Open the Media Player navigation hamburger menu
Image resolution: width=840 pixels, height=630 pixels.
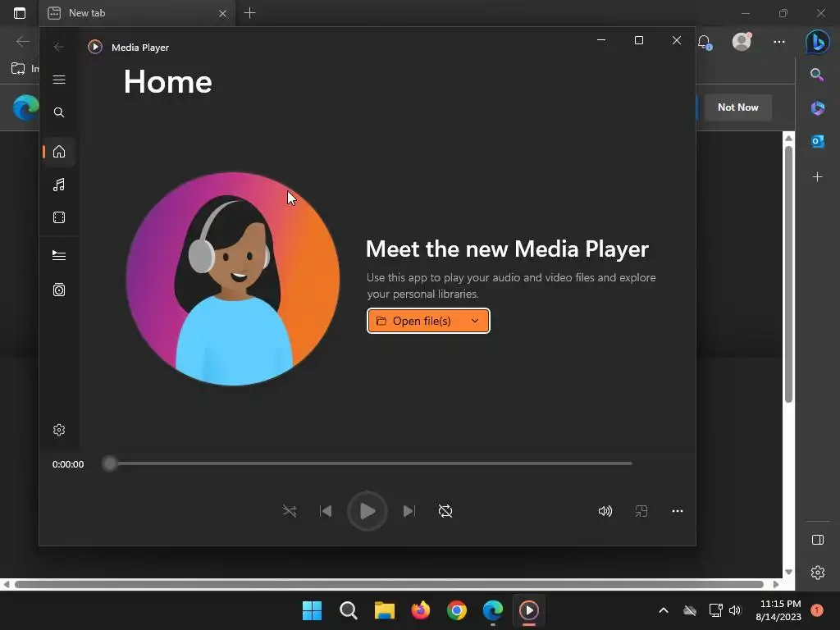(x=59, y=80)
